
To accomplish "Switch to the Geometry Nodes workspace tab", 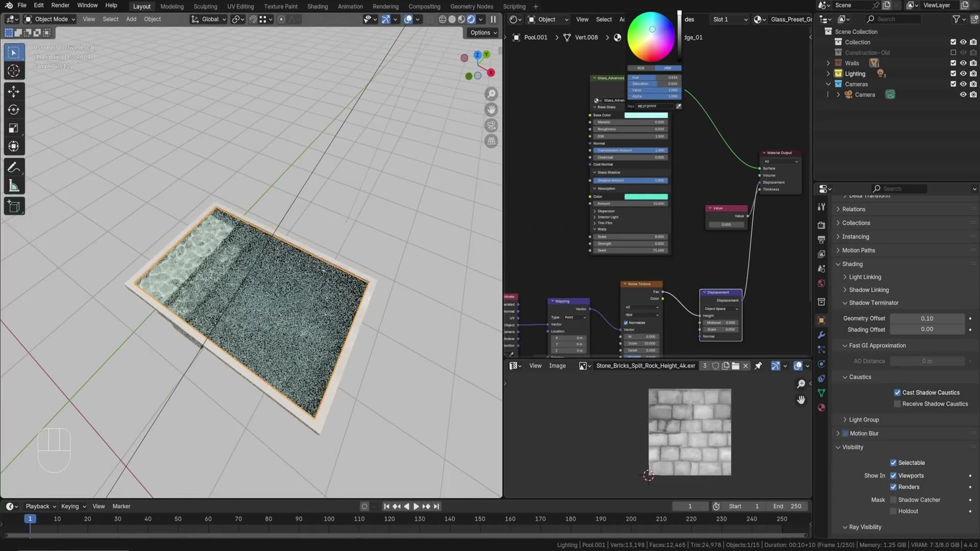I will [472, 7].
